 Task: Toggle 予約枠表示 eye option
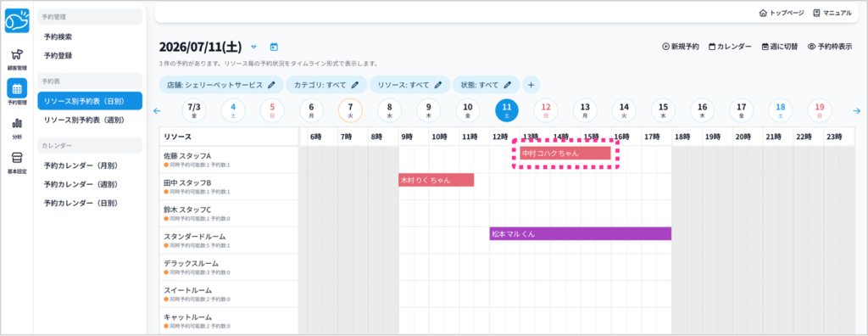[x=829, y=48]
